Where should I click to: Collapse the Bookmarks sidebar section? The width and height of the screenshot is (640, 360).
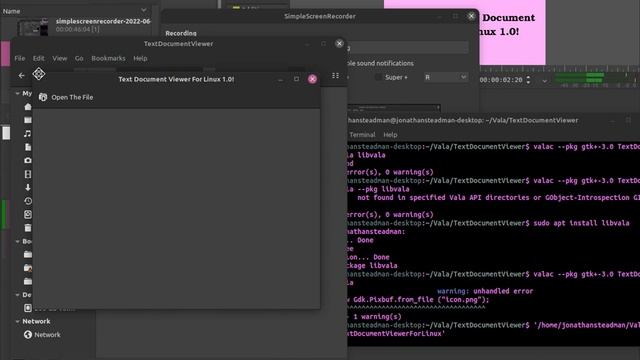coord(17,241)
